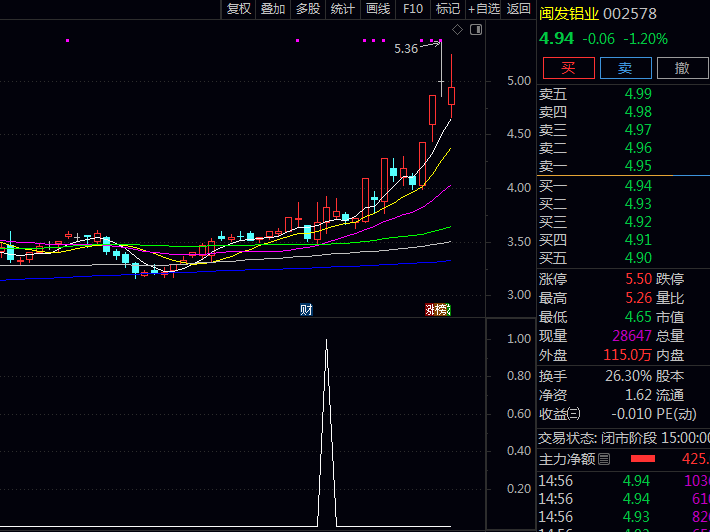This screenshot has width=710, height=532.
Task: Open the 复权 adjustment menu
Action: pos(239,9)
